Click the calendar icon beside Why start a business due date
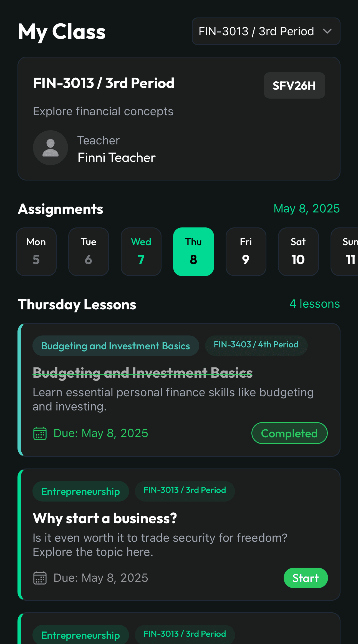The image size is (358, 644). (40, 578)
